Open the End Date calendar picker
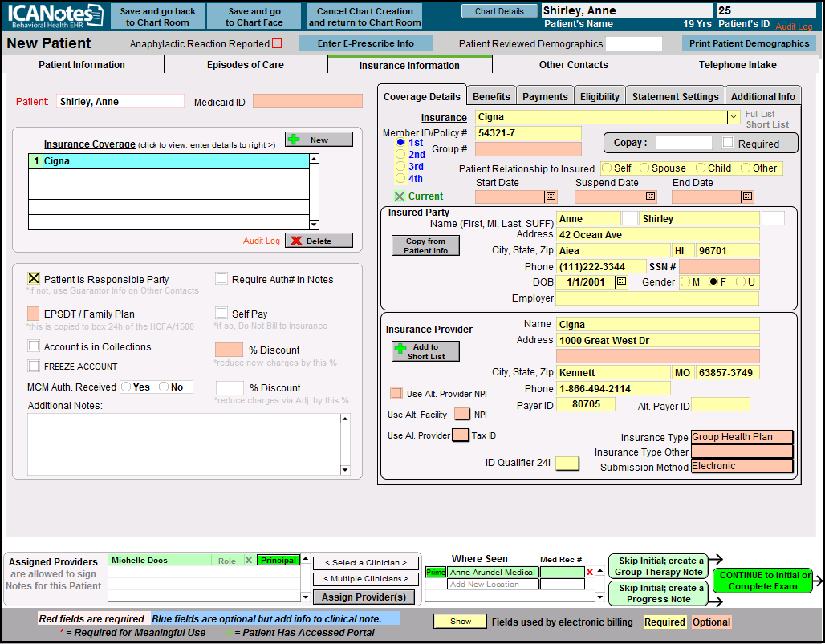 [x=747, y=196]
